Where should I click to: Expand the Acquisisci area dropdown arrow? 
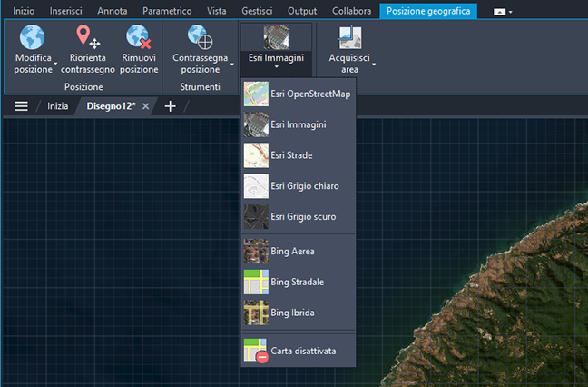(x=374, y=64)
